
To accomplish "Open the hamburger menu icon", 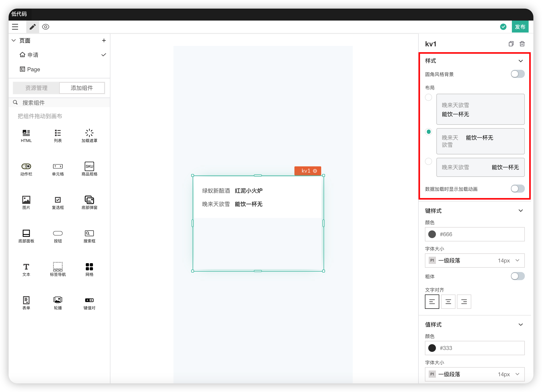I will pyautogui.click(x=15, y=27).
